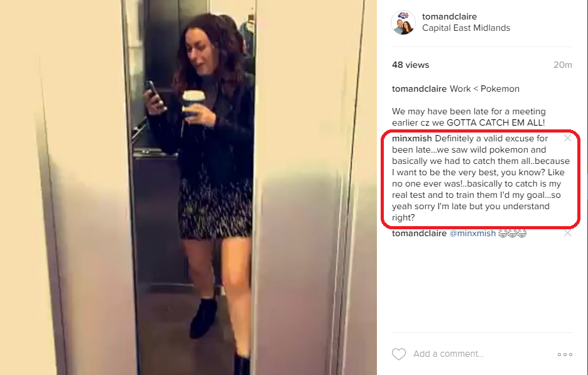Click the 20m timestamp
The height and width of the screenshot is (375, 588).
[562, 65]
